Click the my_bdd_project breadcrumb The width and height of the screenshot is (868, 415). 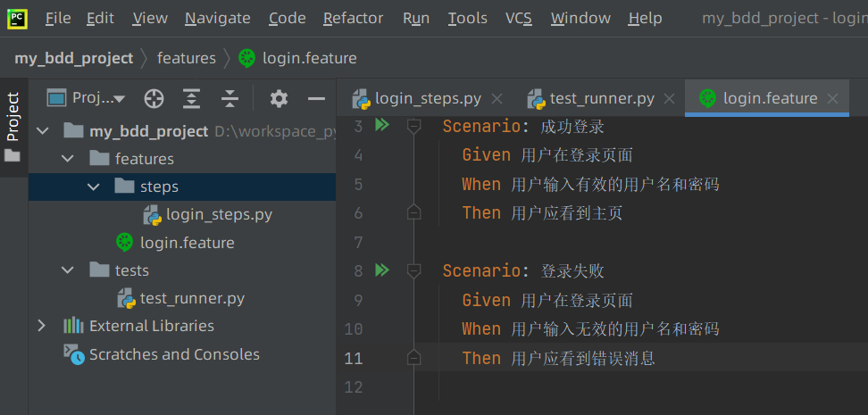coord(73,58)
